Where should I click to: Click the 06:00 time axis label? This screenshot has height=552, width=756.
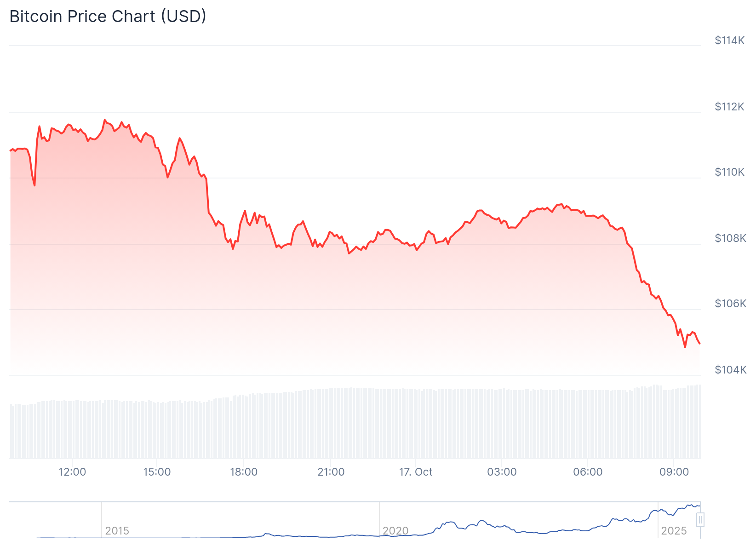[588, 472]
